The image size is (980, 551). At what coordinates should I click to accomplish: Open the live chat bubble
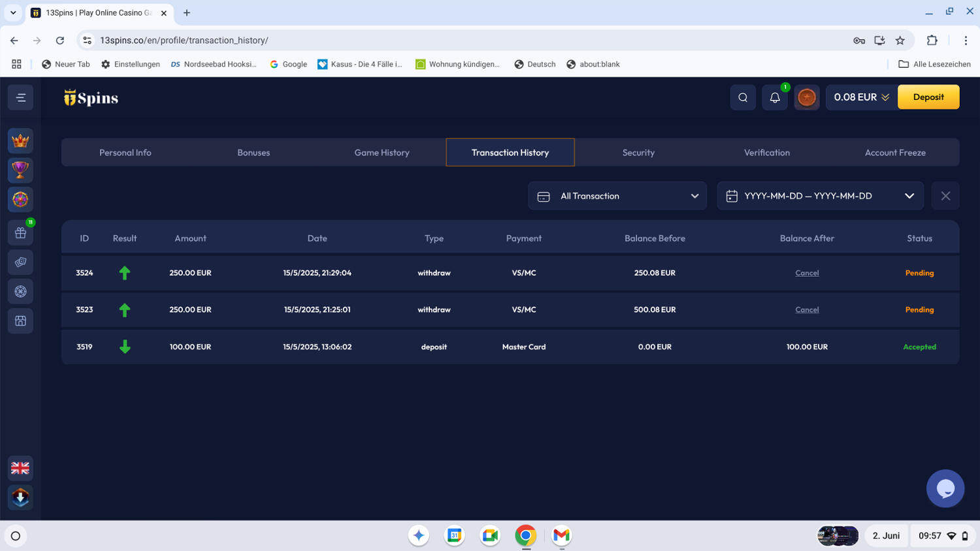point(945,488)
